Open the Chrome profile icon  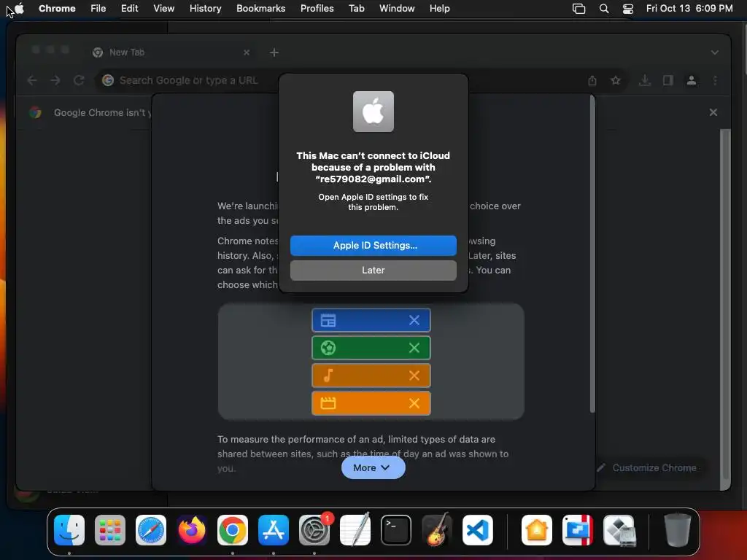(692, 80)
